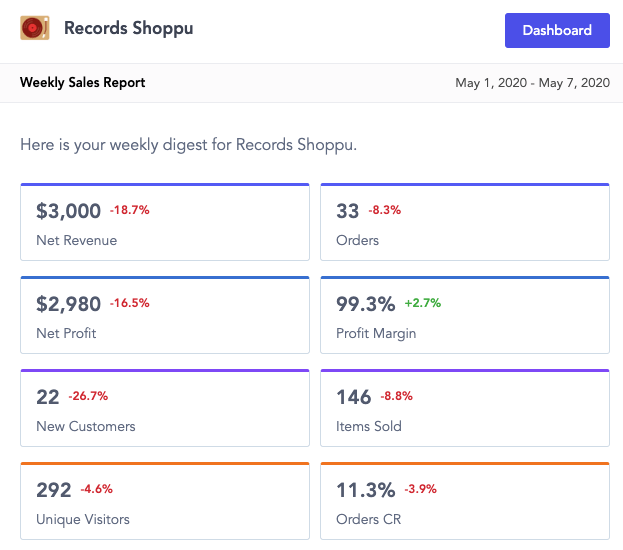Image resolution: width=623 pixels, height=550 pixels.
Task: Click the Records Shoppu turntable logo icon
Action: (35, 28)
